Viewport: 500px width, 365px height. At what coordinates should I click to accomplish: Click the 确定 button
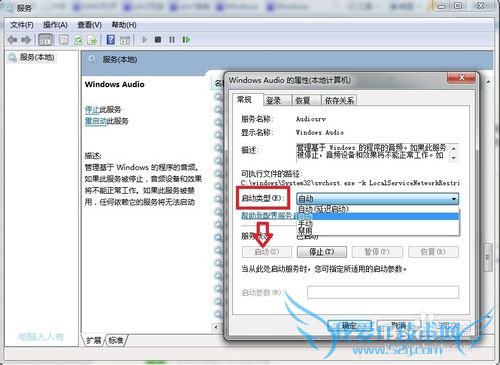tap(350, 326)
